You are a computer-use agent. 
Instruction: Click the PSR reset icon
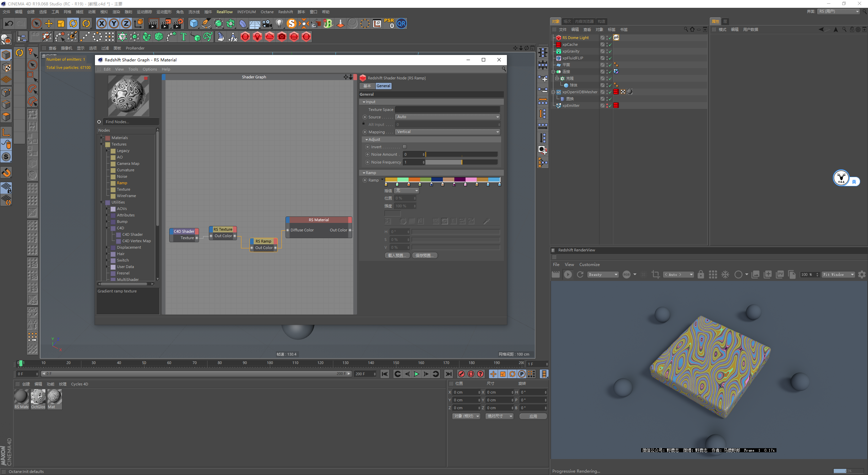pos(389,23)
